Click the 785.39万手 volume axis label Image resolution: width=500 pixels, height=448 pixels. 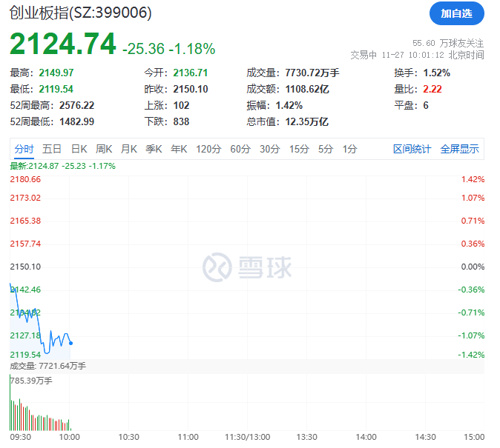tap(31, 380)
